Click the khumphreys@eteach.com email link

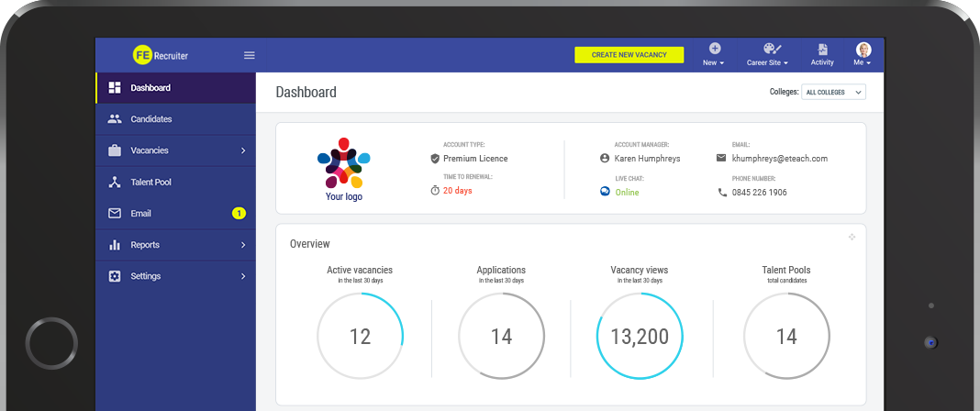point(780,159)
